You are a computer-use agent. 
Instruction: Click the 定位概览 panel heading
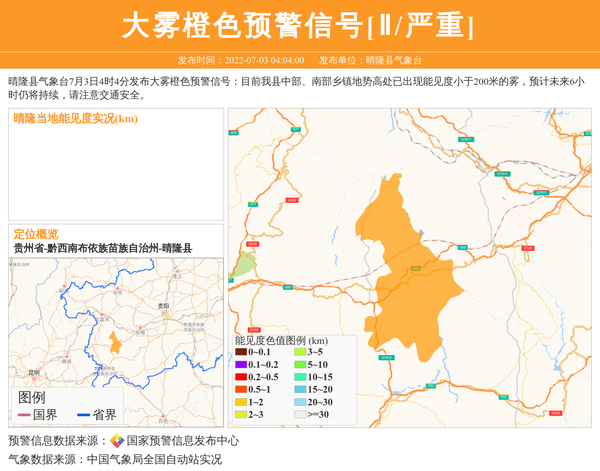(36, 234)
